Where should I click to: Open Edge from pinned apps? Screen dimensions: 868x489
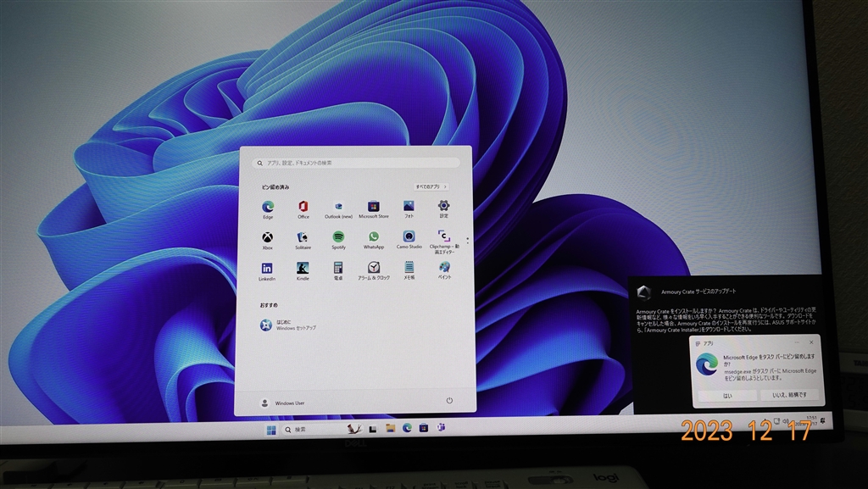[268, 209]
